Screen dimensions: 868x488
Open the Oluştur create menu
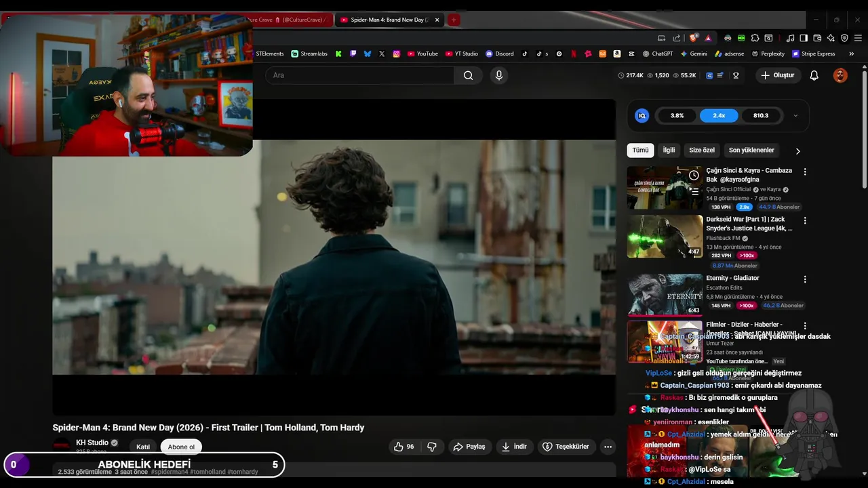pos(778,75)
